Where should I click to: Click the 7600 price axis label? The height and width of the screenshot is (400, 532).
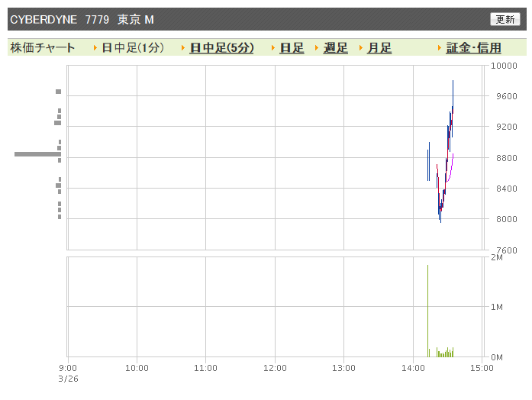pos(507,250)
